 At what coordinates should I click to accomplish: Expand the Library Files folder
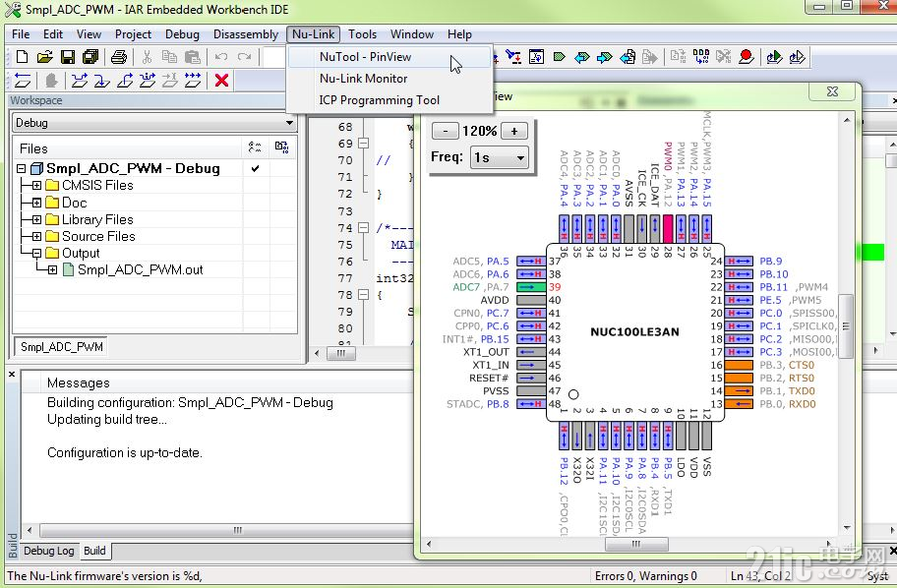pos(36,219)
